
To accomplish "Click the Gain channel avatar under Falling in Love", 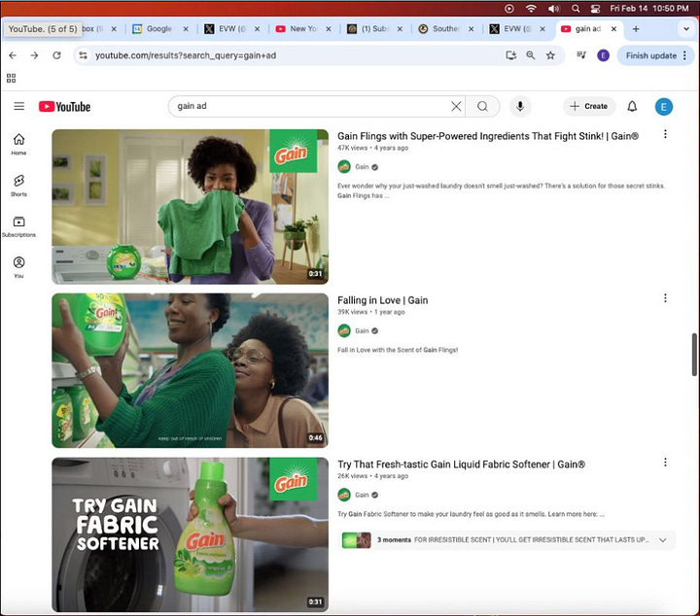I will (344, 330).
